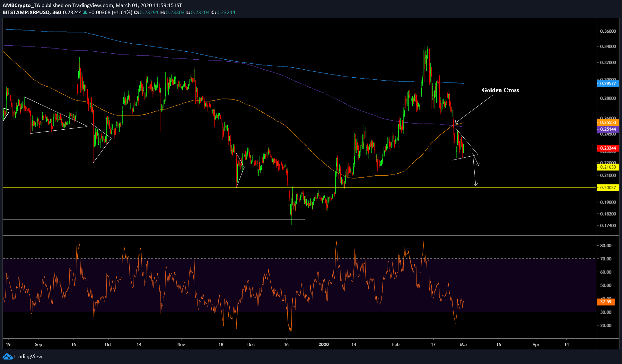The width and height of the screenshot is (622, 364).
Task: Click the 0.18200 price axis tick
Action: pyautogui.click(x=608, y=214)
